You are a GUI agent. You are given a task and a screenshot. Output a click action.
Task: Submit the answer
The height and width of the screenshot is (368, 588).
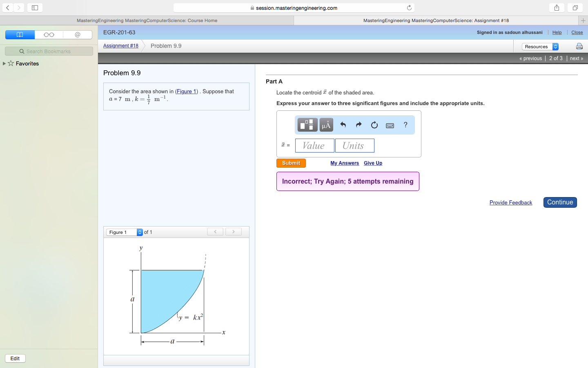pos(291,163)
